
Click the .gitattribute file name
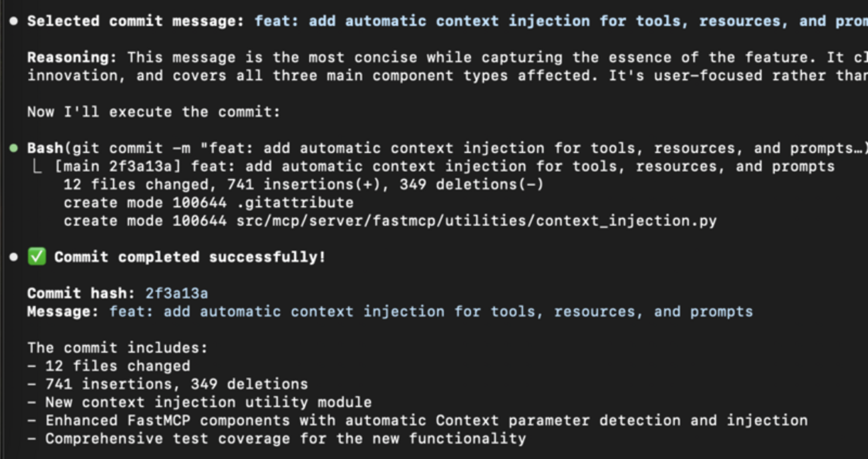pos(295,202)
